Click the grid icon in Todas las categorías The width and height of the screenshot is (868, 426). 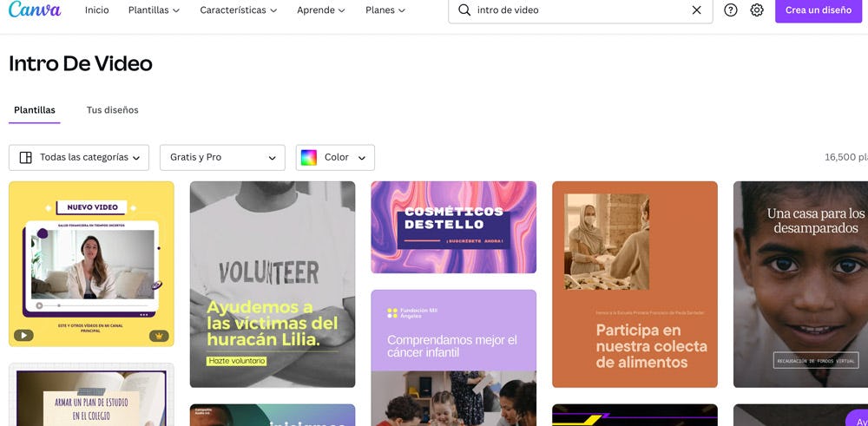pyautogui.click(x=25, y=158)
